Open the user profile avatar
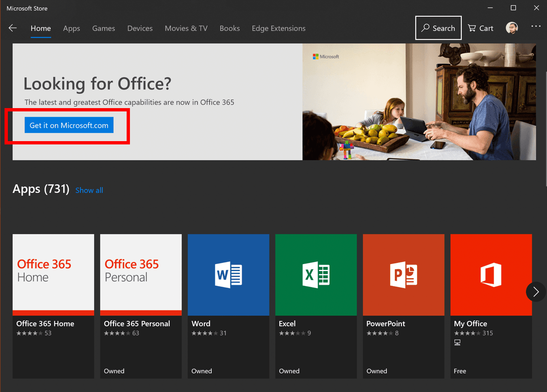Viewport: 547px width, 392px height. pyautogui.click(x=512, y=28)
